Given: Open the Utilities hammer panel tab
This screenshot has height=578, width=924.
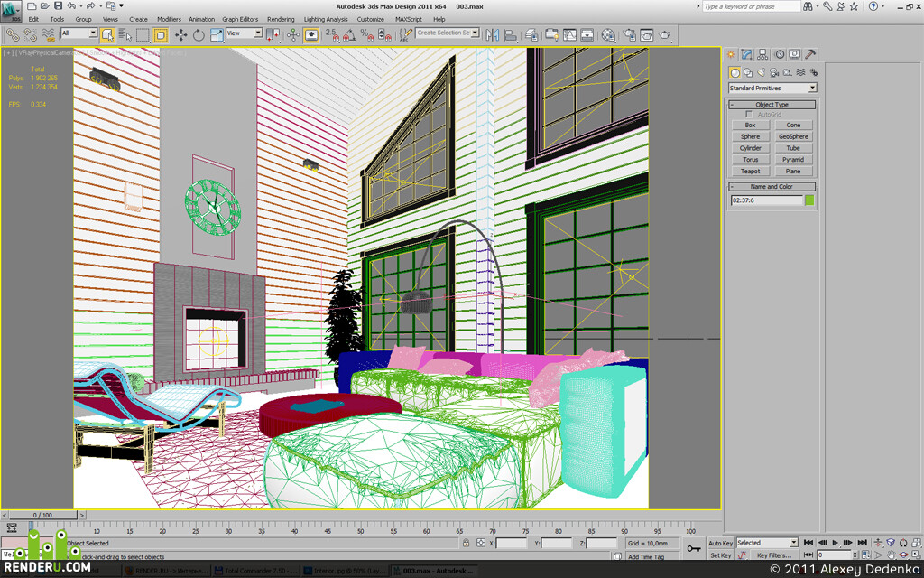Looking at the screenshot, I should 810,54.
